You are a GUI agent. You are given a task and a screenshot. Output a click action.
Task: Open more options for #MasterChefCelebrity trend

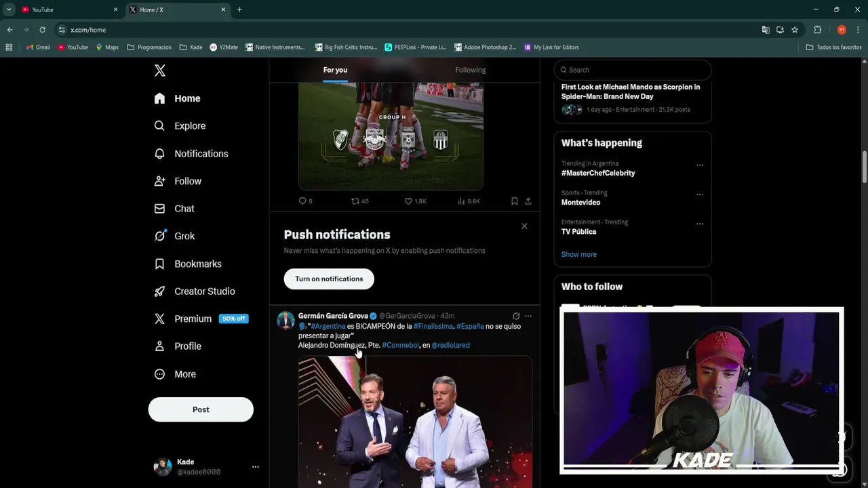click(700, 165)
